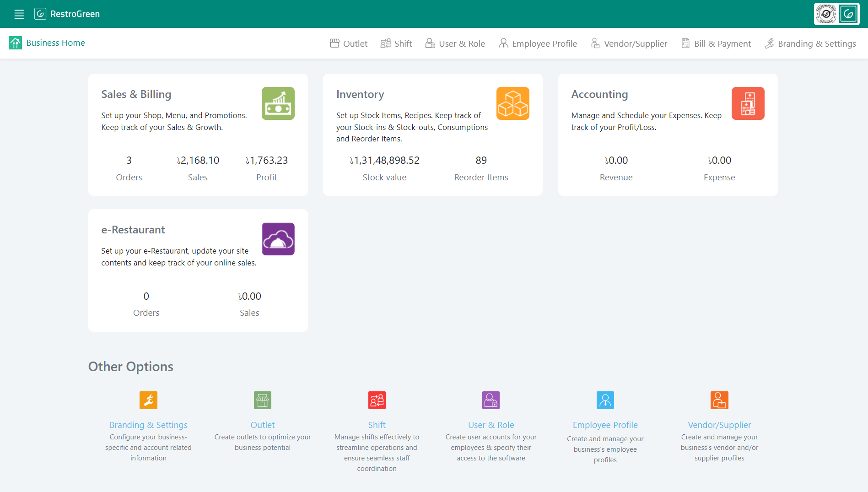The height and width of the screenshot is (492, 868).
Task: Navigate to Business Home
Action: [47, 43]
